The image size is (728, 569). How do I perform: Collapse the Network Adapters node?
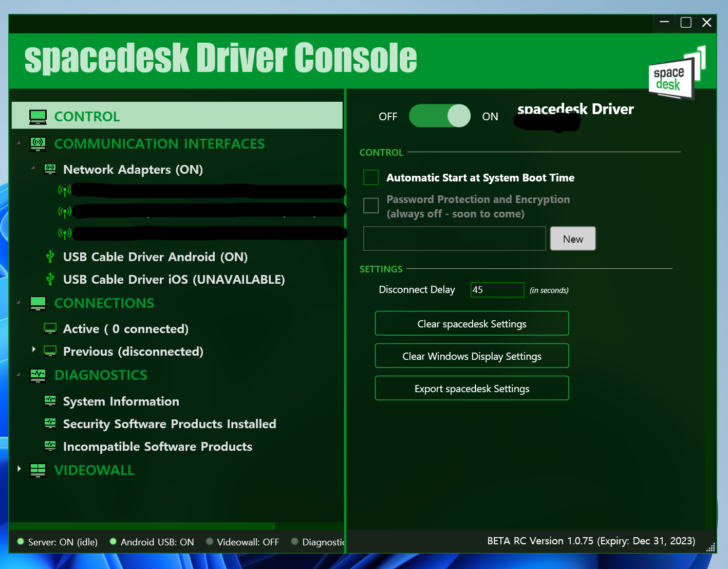coord(33,168)
